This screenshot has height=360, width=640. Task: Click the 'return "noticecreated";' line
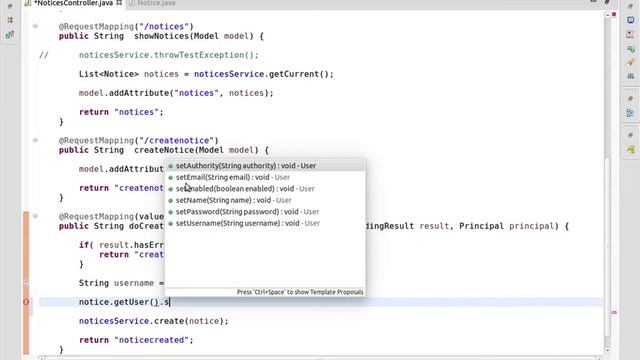tap(136, 340)
